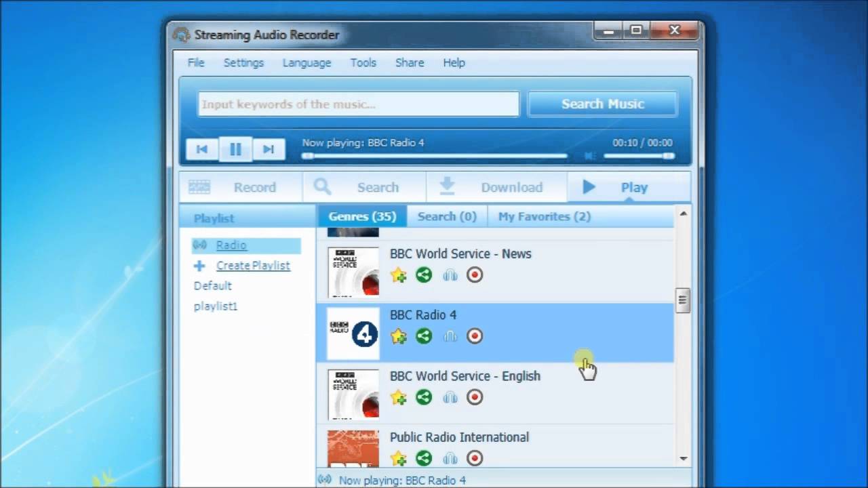Open the Tools menu
Viewport: 868px width, 488px height.
point(363,62)
